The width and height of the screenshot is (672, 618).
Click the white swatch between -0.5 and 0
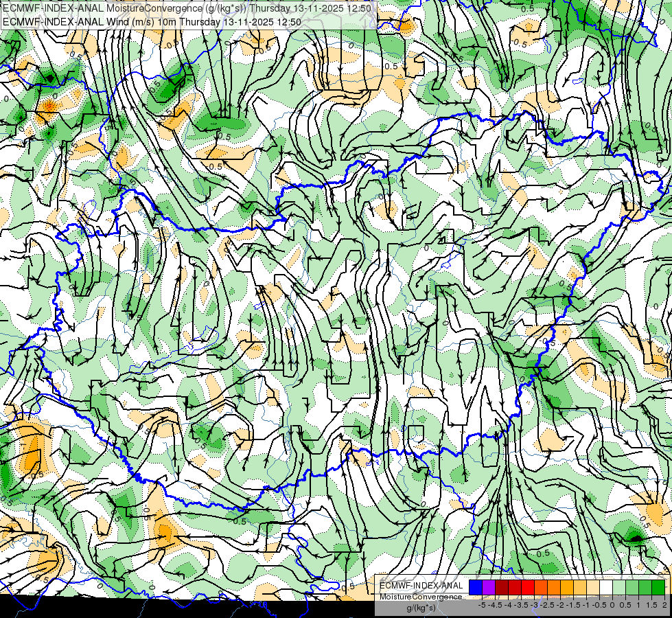pos(605,587)
